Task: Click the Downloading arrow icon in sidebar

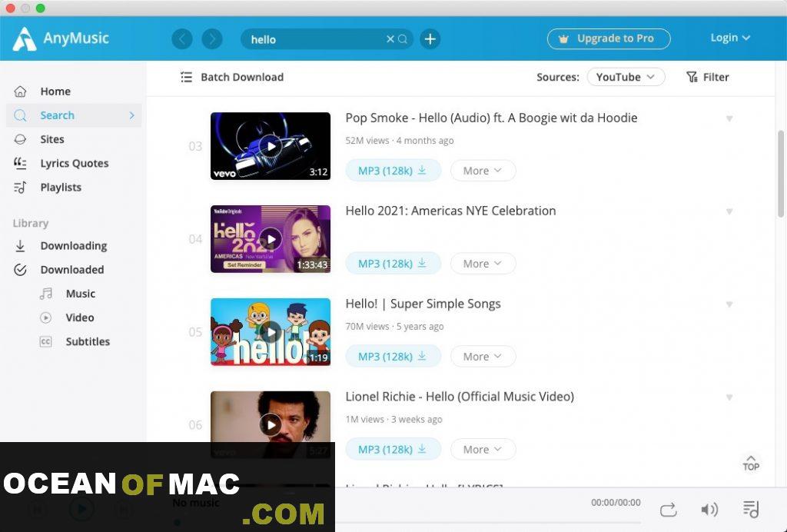Action: click(20, 246)
